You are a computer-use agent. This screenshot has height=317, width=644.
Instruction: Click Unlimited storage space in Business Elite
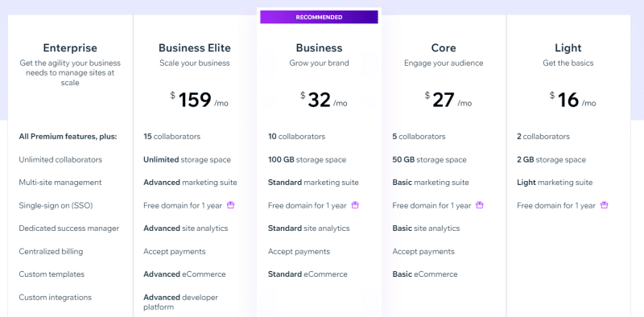[x=187, y=160]
